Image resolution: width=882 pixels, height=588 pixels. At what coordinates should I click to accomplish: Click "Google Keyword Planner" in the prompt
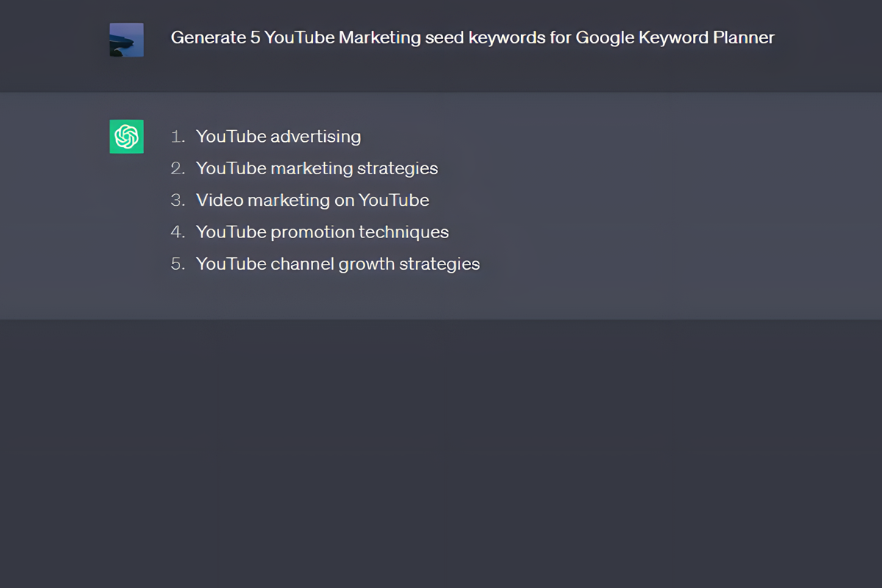pos(675,37)
